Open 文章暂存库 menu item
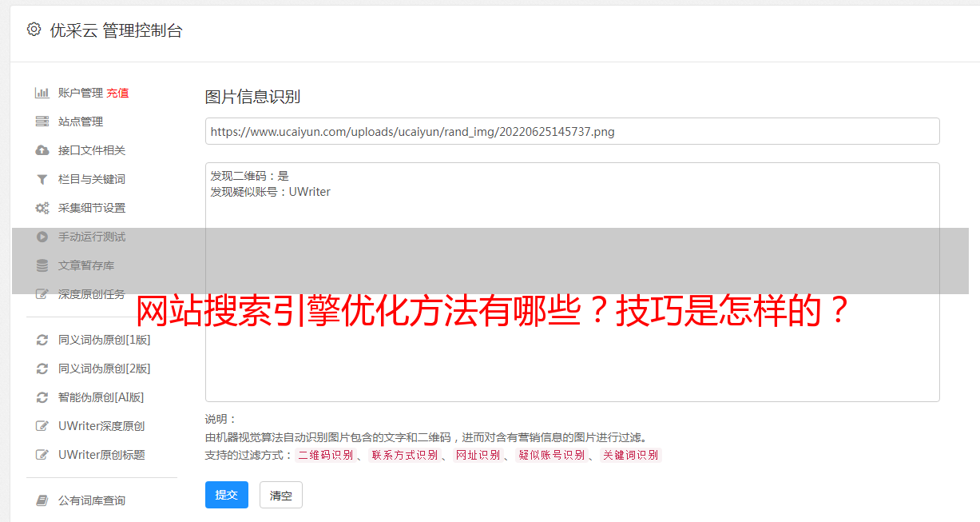The height and width of the screenshot is (522, 980). (86, 265)
